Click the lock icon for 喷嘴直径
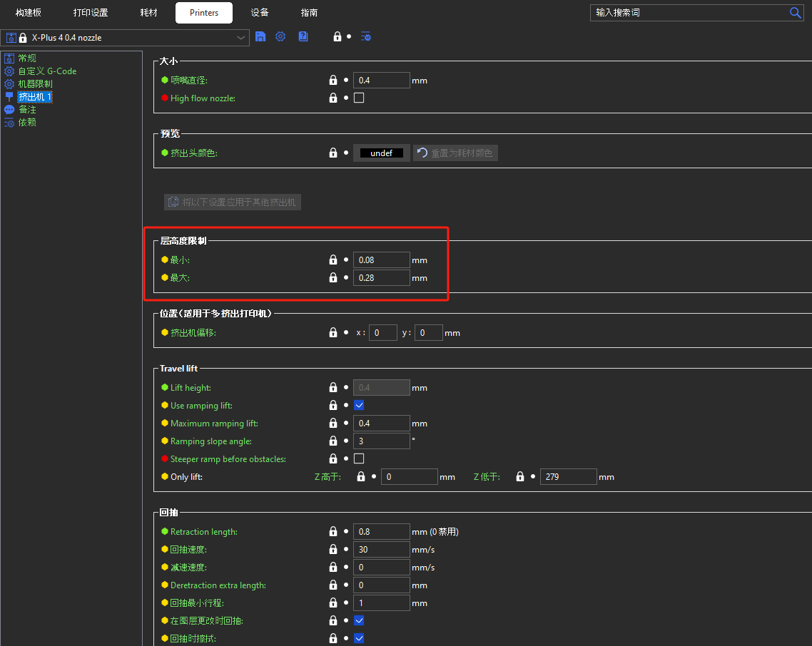812x646 pixels. (x=333, y=81)
